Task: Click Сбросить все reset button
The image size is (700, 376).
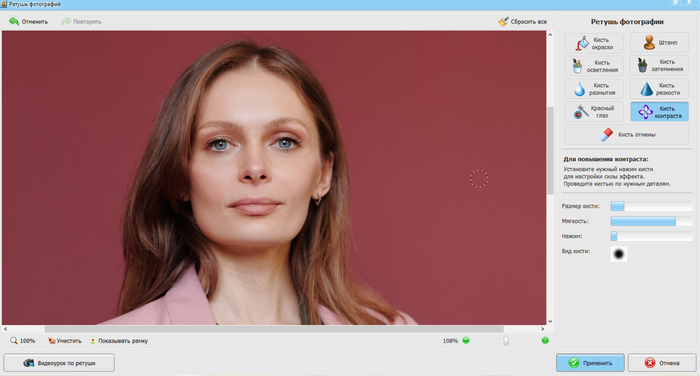Action: click(523, 21)
